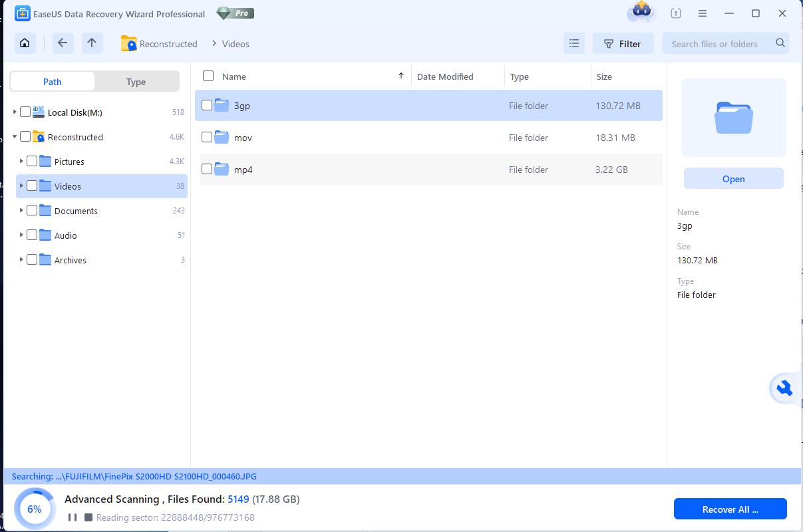Click the mp4 folder icon in list
Viewport: 803px width, 532px height.
[222, 169]
